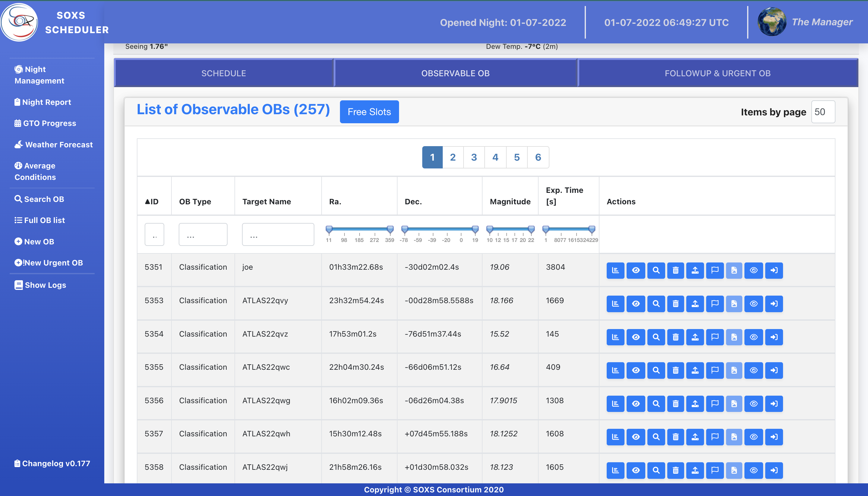Click the outlined eye icon for OB 5354
Viewport: 868px width, 496px height.
[753, 337]
